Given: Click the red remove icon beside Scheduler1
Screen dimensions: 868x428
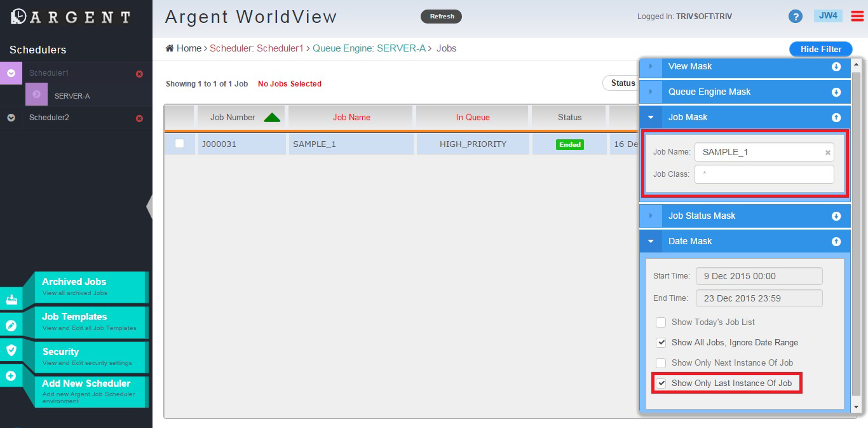Looking at the screenshot, I should tap(139, 74).
